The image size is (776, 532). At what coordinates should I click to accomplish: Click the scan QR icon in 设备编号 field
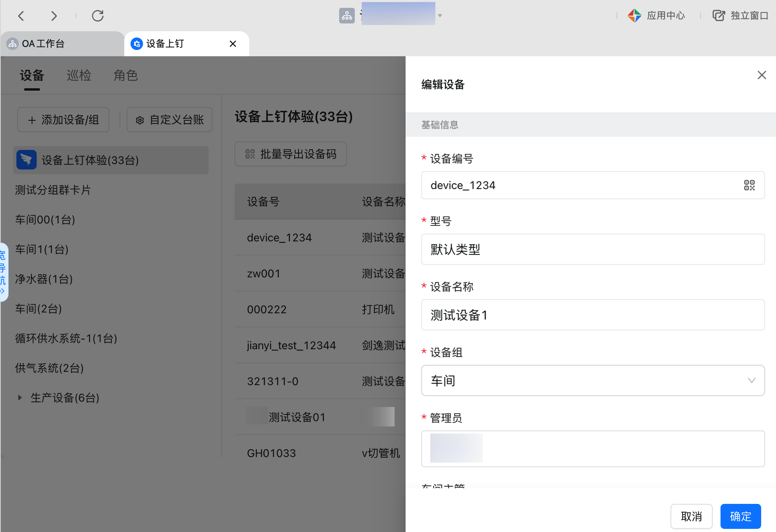point(749,185)
